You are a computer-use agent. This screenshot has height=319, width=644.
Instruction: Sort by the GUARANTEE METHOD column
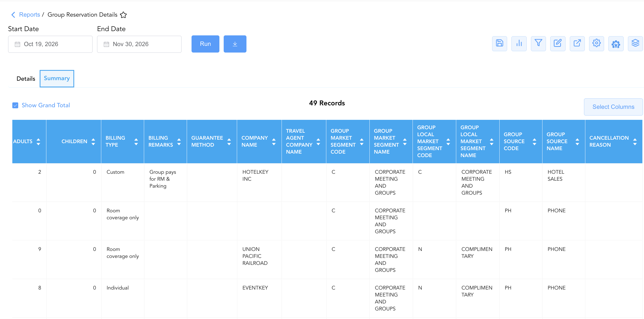click(x=229, y=142)
